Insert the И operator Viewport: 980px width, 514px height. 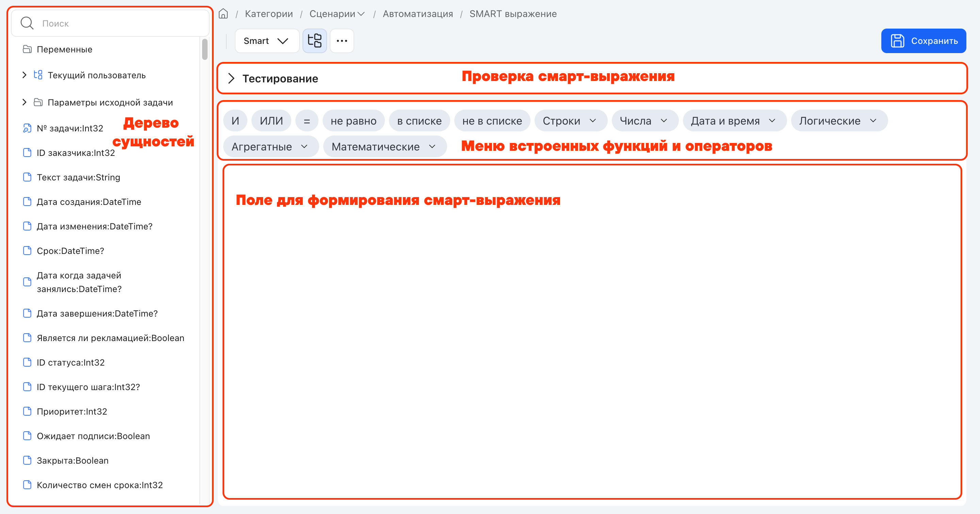tap(235, 121)
